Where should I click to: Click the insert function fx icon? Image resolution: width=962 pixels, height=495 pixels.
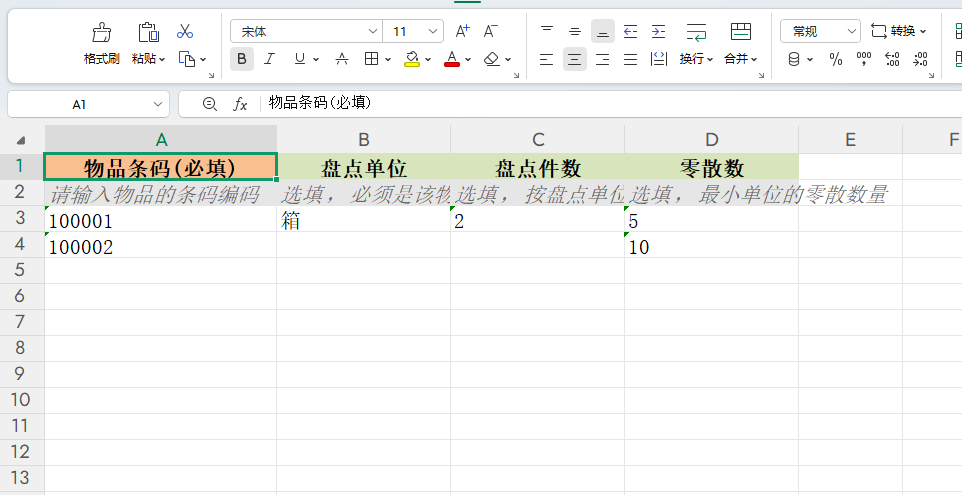(240, 104)
